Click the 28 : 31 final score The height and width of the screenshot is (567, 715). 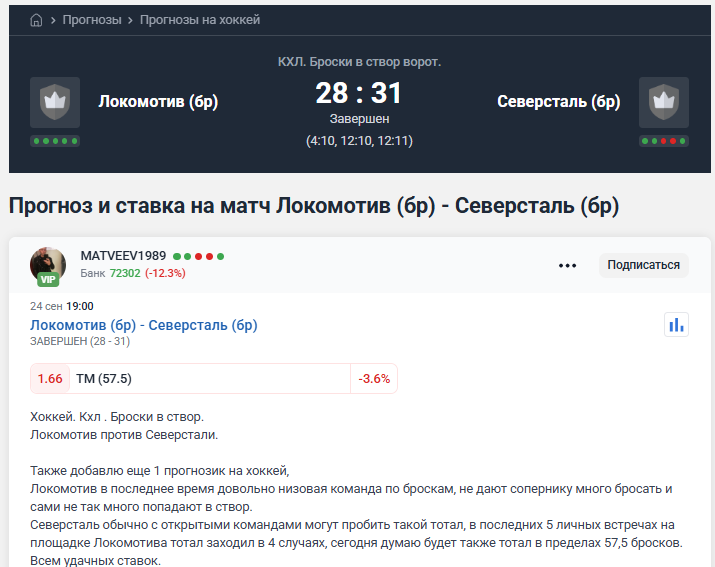click(x=359, y=93)
